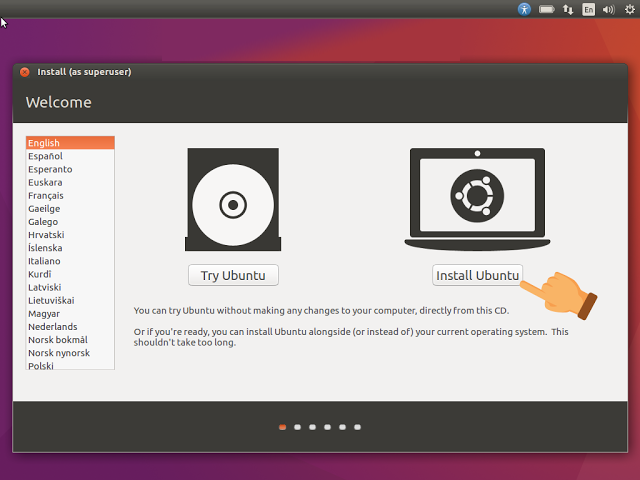The height and width of the screenshot is (480, 640).
Task: Open the network connections indicator
Action: tap(568, 9)
